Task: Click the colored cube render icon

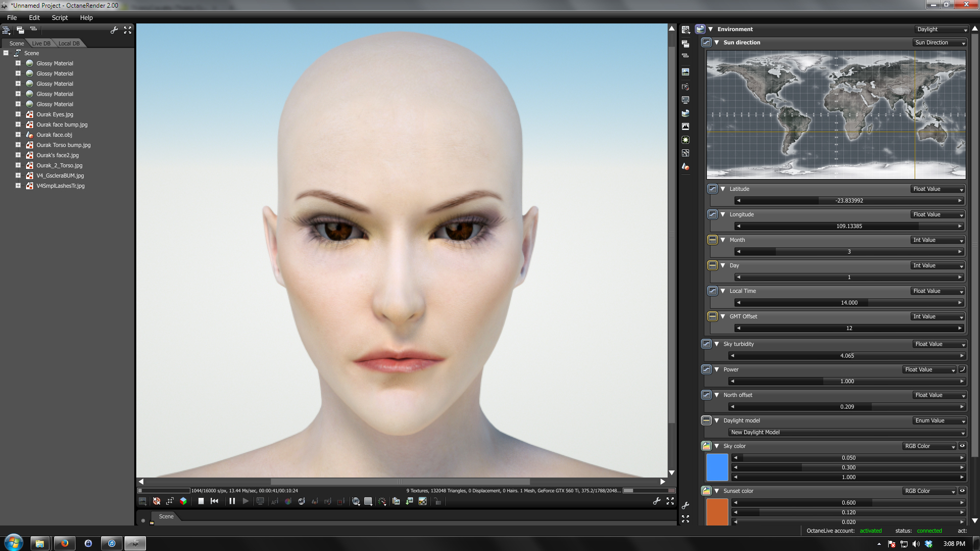Action: 183,502
